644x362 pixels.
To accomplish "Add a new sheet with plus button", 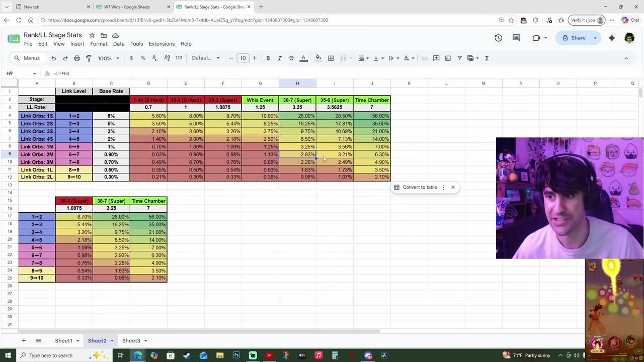I will [x=24, y=341].
